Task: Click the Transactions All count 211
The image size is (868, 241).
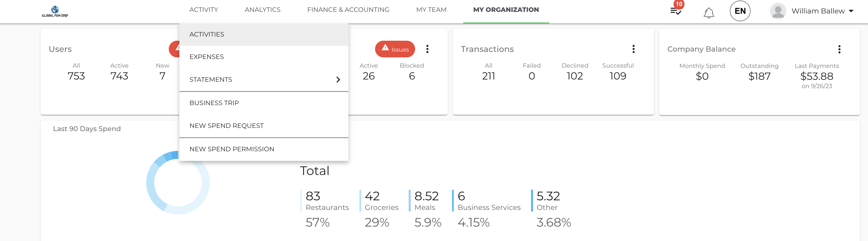Action: click(x=488, y=76)
